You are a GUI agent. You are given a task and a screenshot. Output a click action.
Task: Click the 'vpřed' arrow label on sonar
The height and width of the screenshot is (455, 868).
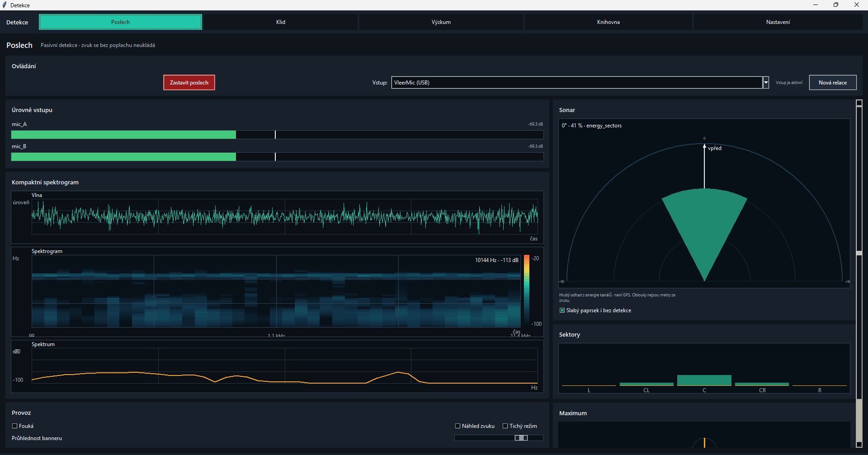(x=715, y=148)
